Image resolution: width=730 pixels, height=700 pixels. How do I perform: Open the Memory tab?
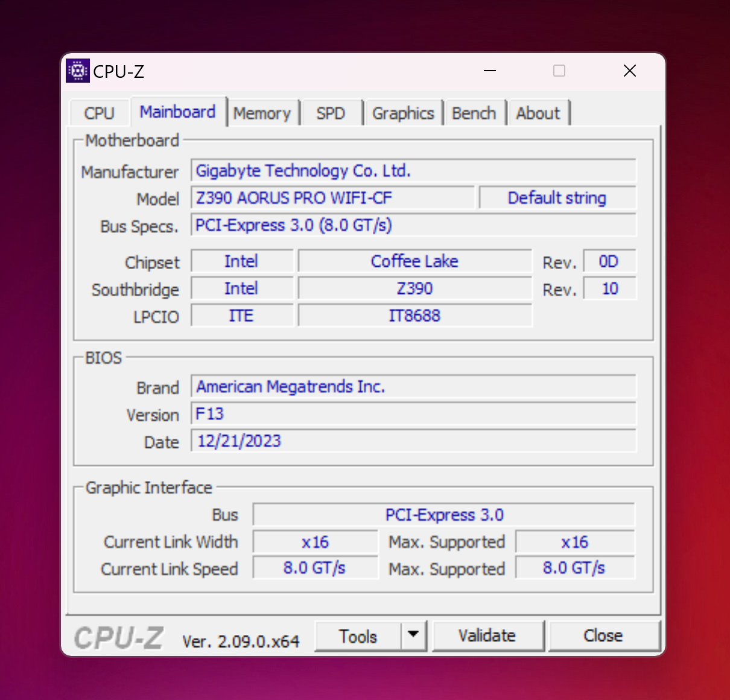(262, 113)
